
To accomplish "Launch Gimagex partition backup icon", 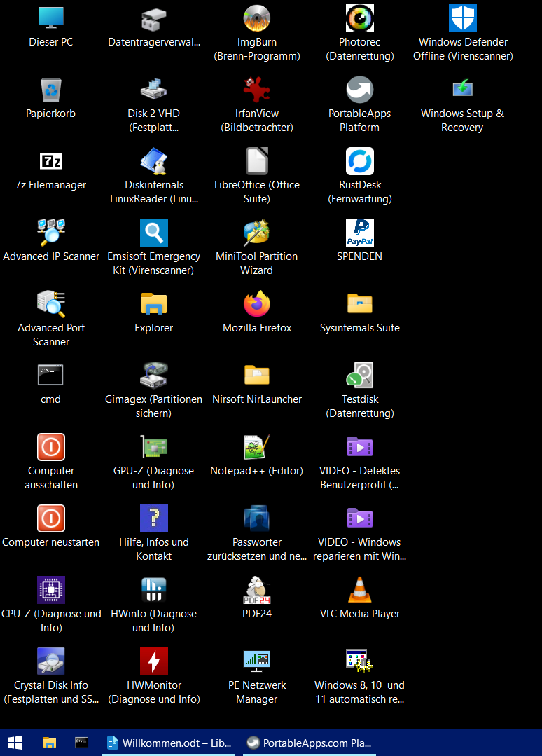I will pos(153,375).
